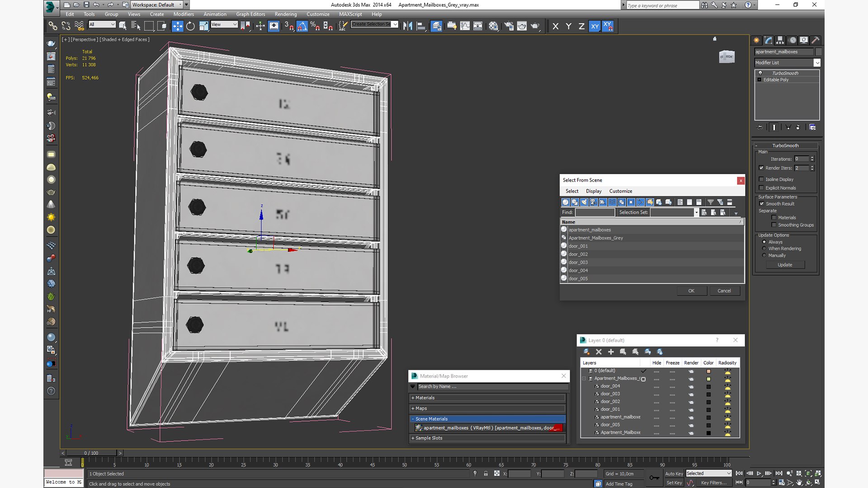The height and width of the screenshot is (488, 868).
Task: Toggle the Angle Snap icon
Action: point(302,26)
